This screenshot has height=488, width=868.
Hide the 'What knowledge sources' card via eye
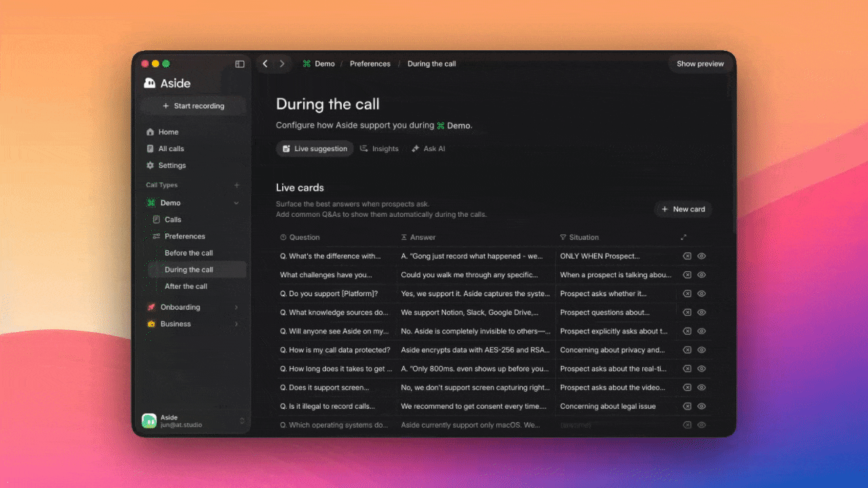(x=702, y=312)
